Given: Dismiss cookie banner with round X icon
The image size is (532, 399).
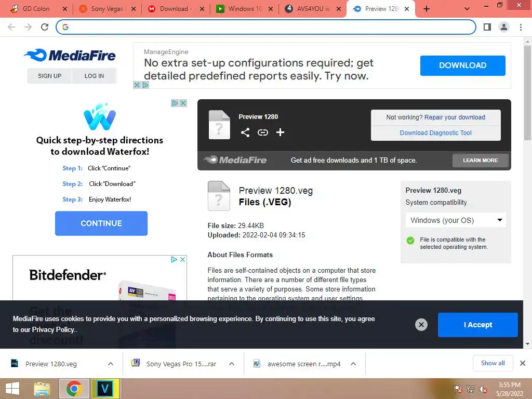Looking at the screenshot, I should coord(421,325).
